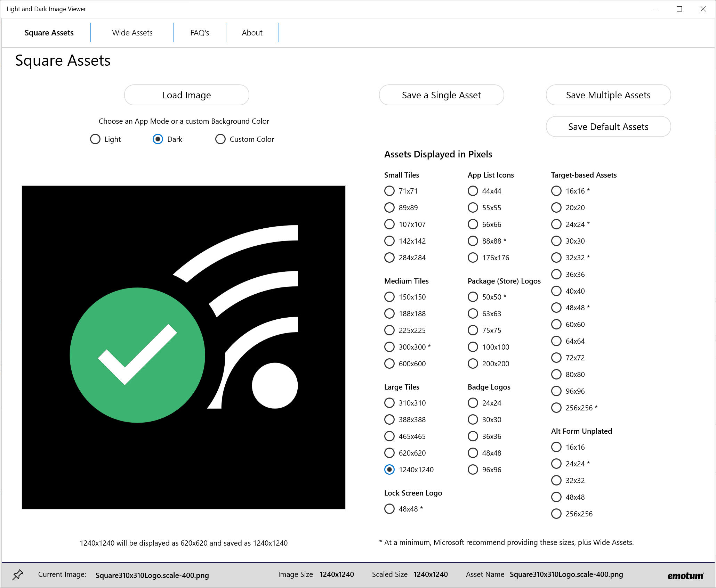
Task: Select Target-based Assets 256x256
Action: click(x=574, y=408)
